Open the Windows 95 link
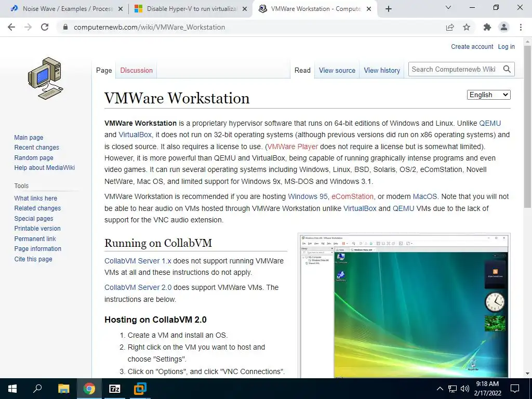Screen dimensions: 532x399 [x=308, y=196]
